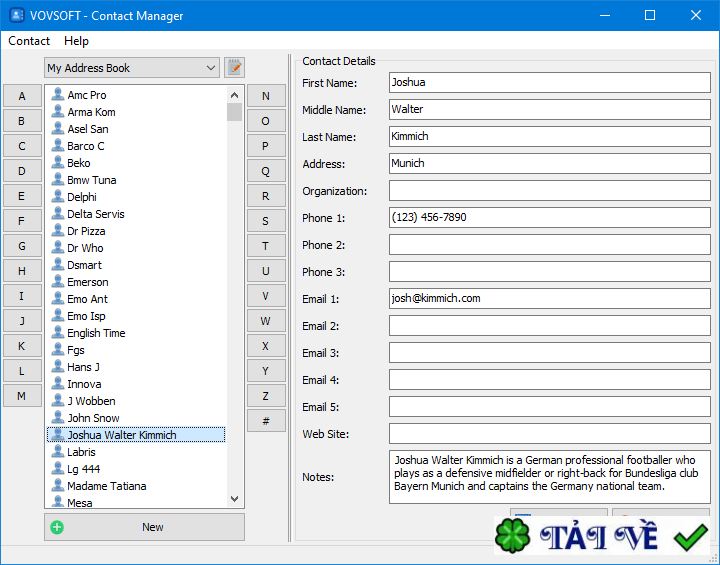This screenshot has width=720, height=565.
Task: Click the green plus icon on New
Action: coord(57,527)
